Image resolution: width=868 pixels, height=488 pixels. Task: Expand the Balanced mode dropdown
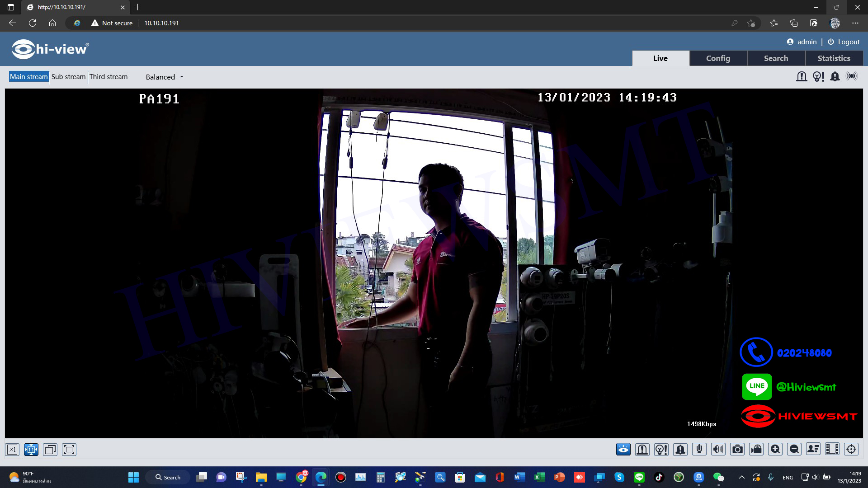click(165, 77)
